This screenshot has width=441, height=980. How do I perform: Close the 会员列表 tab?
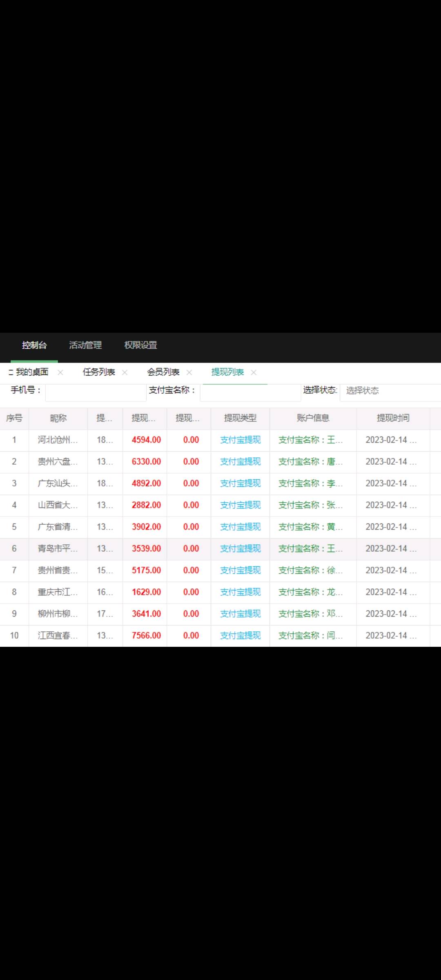[x=189, y=372]
